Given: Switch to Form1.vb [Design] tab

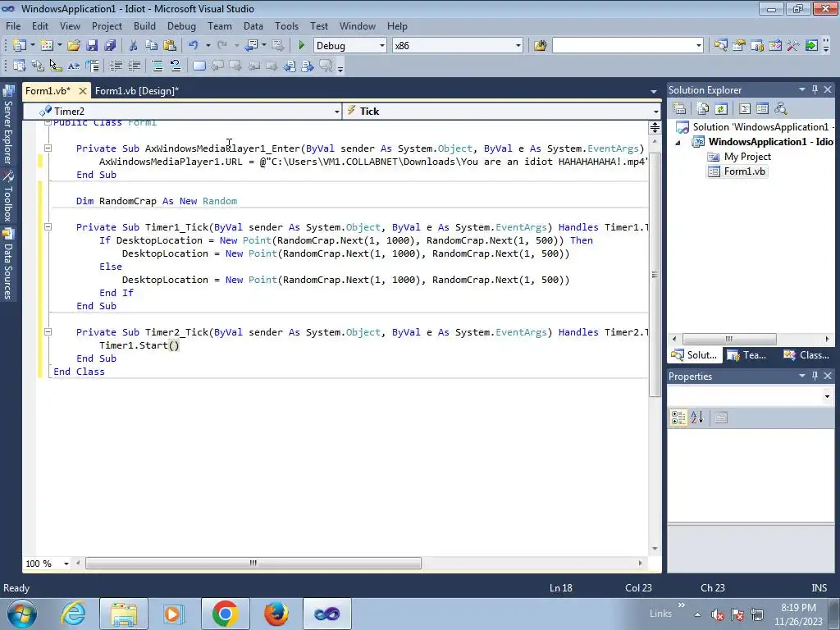Looking at the screenshot, I should click(137, 90).
